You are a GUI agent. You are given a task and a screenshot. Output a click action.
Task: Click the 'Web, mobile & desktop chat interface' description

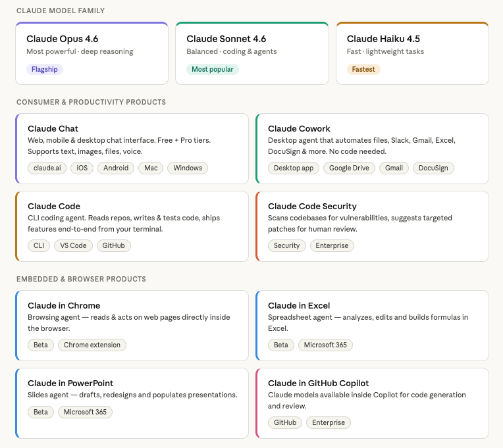pyautogui.click(x=119, y=146)
